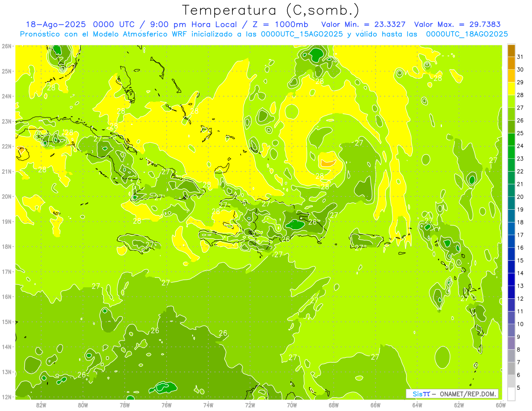Click the 82W longitude axis label
The height and width of the screenshot is (411, 532).
click(x=41, y=404)
